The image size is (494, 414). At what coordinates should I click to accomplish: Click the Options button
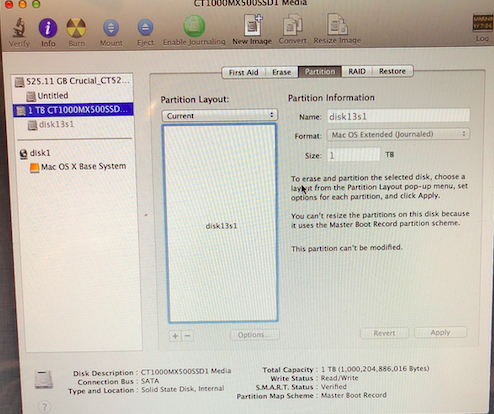click(255, 335)
